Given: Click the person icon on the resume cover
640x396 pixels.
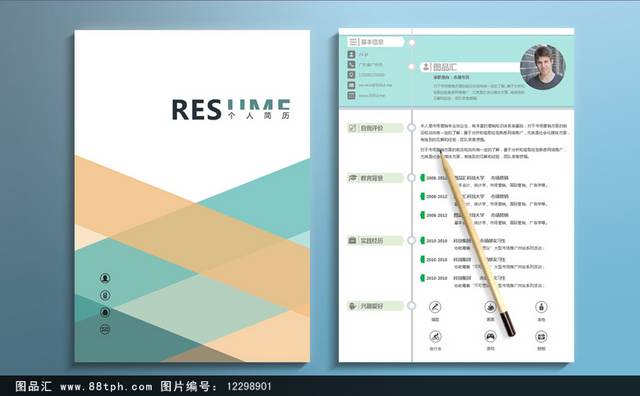Looking at the screenshot, I should coord(105,278).
